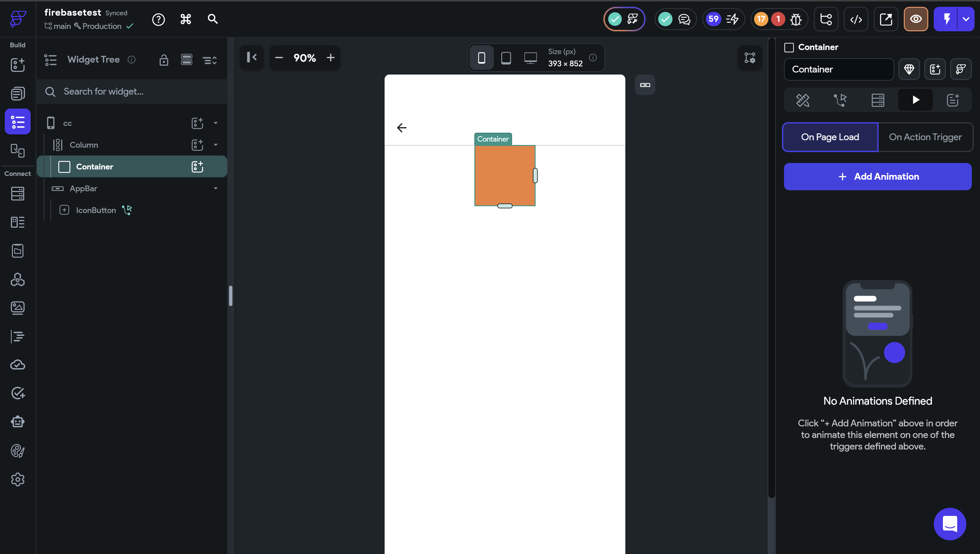The image size is (980, 554).
Task: Select the tablet device view
Action: click(x=506, y=58)
